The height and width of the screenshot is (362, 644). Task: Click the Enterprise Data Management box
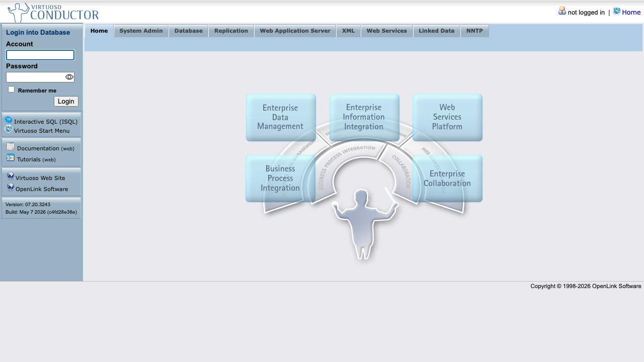point(281,117)
